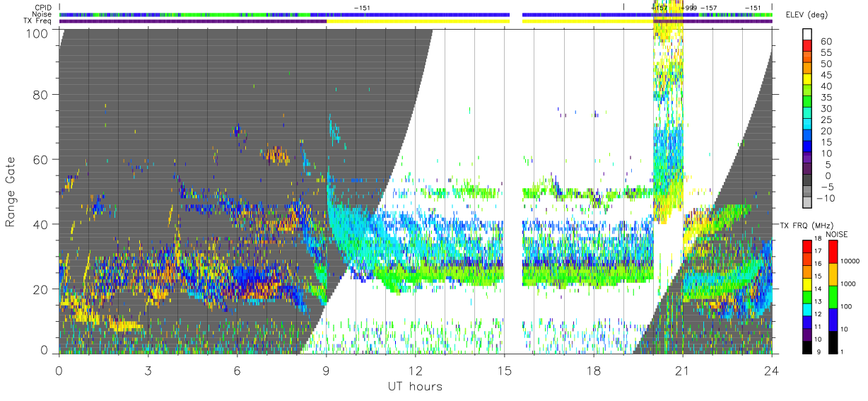The width and height of the screenshot is (868, 401).
Task: Click the 'CPID' row label
Action: coord(43,7)
